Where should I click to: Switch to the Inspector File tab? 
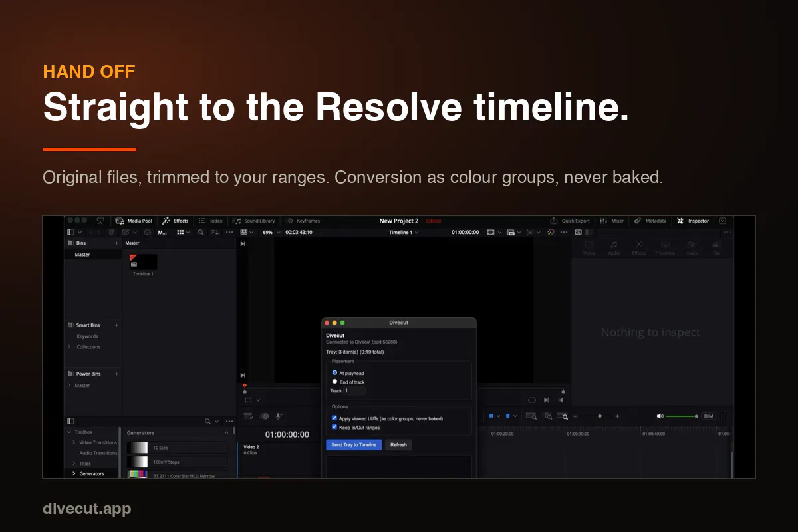coord(716,248)
